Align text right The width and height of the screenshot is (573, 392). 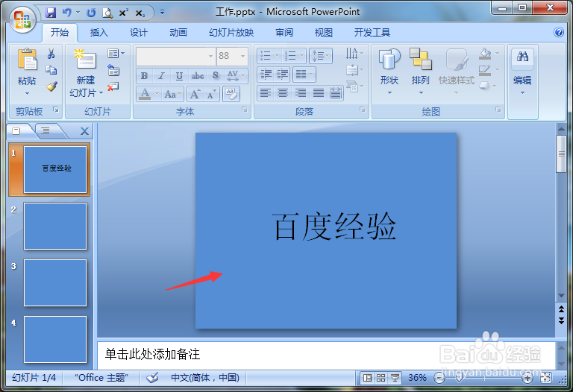[x=301, y=93]
